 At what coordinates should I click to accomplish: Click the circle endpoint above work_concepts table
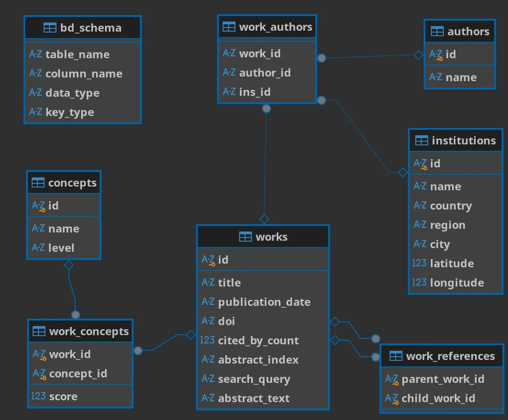coord(75,315)
